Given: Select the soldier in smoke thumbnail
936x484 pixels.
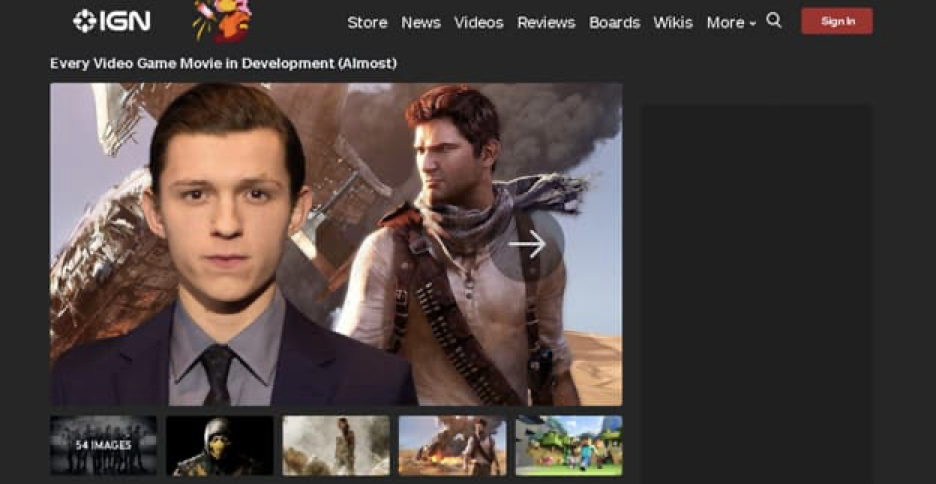Looking at the screenshot, I should 336,445.
